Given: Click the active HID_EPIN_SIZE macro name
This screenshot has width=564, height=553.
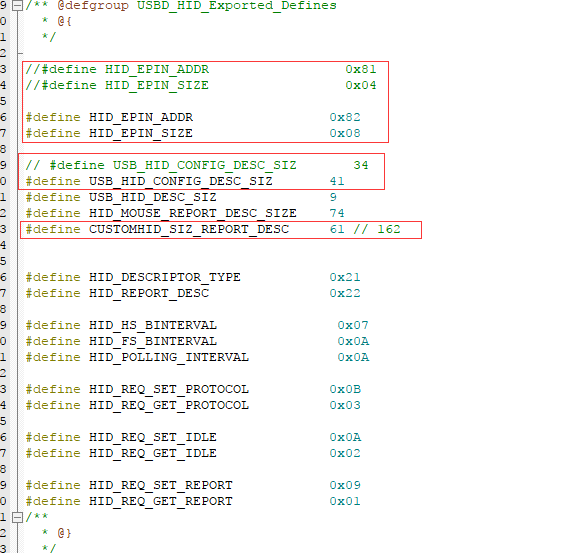Looking at the screenshot, I should pos(141,133).
